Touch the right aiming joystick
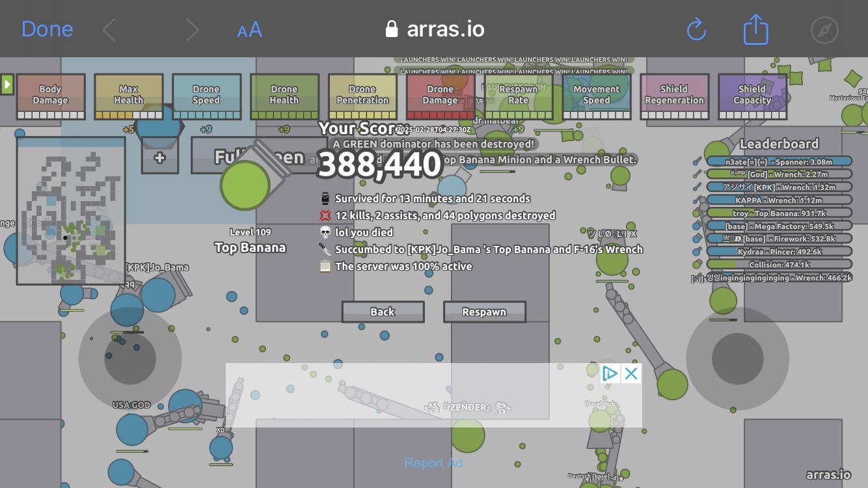The height and width of the screenshot is (488, 868). (x=738, y=359)
